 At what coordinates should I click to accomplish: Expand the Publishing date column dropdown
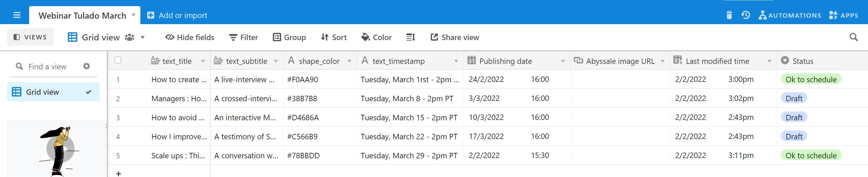(563, 61)
